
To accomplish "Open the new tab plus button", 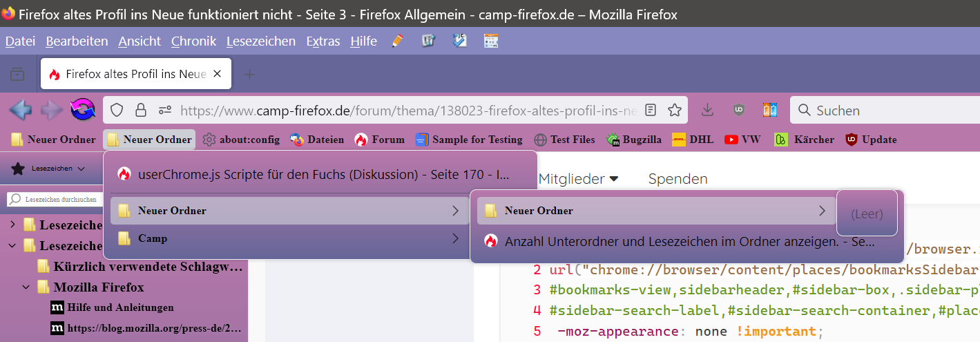I will [x=250, y=75].
